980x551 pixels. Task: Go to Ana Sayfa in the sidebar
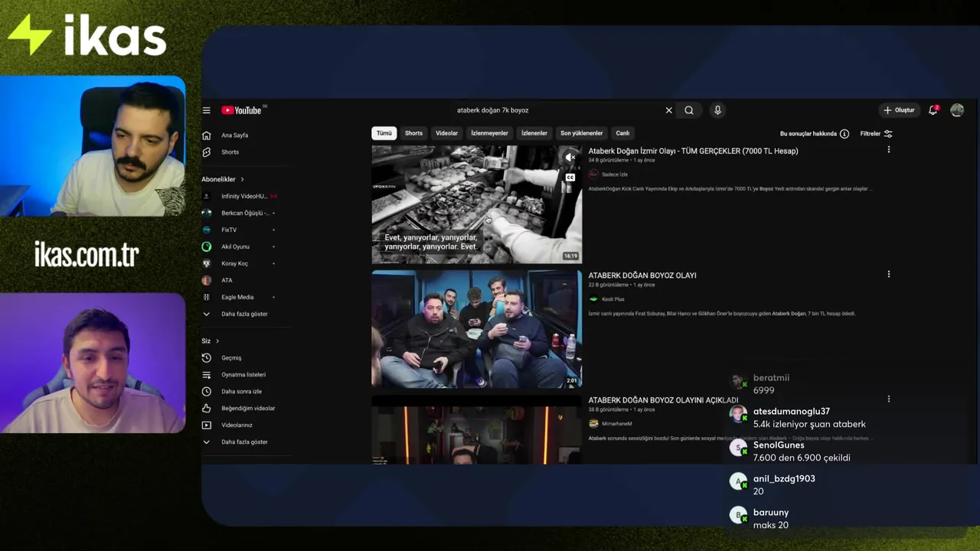pyautogui.click(x=234, y=135)
